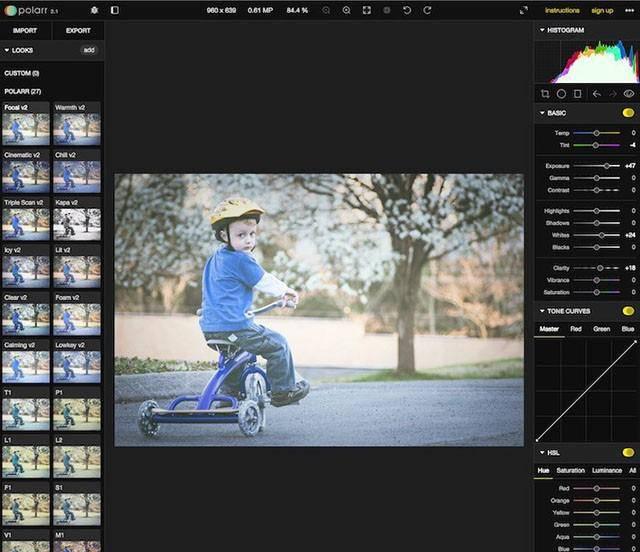
Task: Click the zoom out magnifier icon
Action: [x=326, y=10]
